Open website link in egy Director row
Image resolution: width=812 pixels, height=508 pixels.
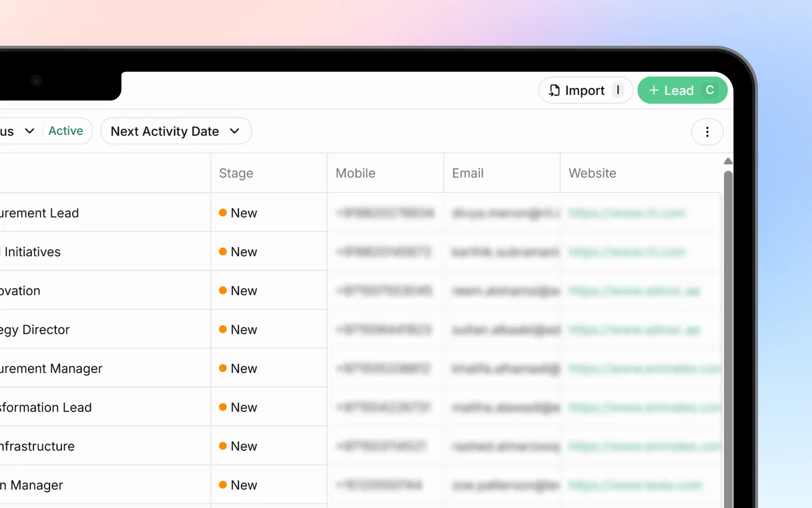click(634, 330)
